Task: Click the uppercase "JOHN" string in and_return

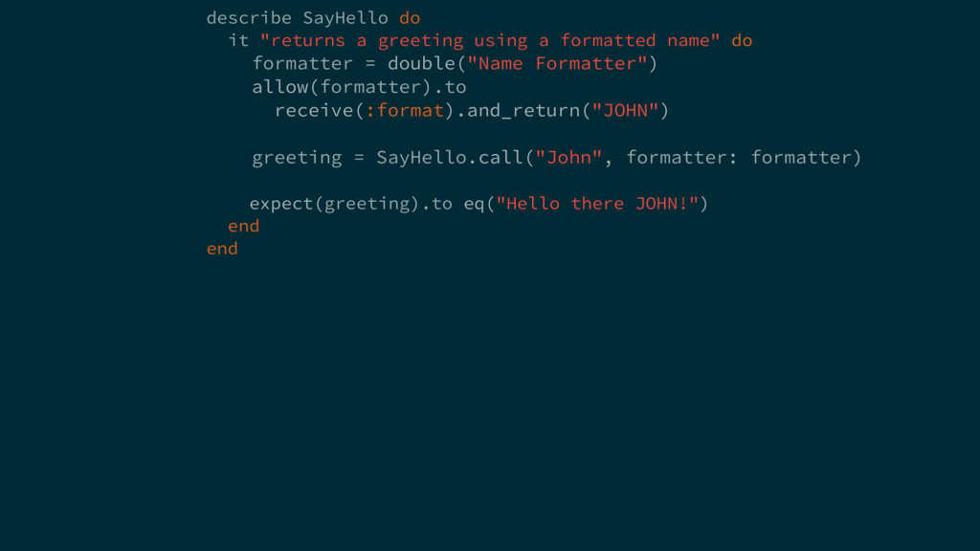Action: tap(625, 111)
